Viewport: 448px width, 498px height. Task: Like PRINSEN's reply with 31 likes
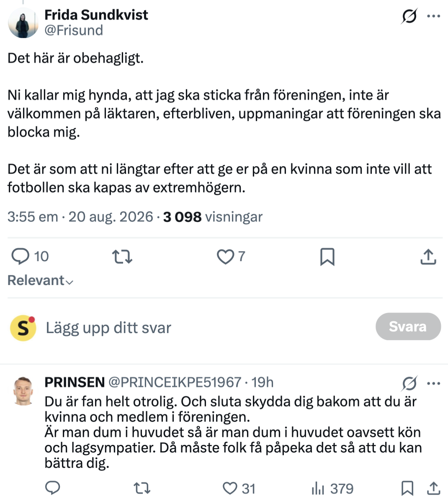tap(239, 488)
